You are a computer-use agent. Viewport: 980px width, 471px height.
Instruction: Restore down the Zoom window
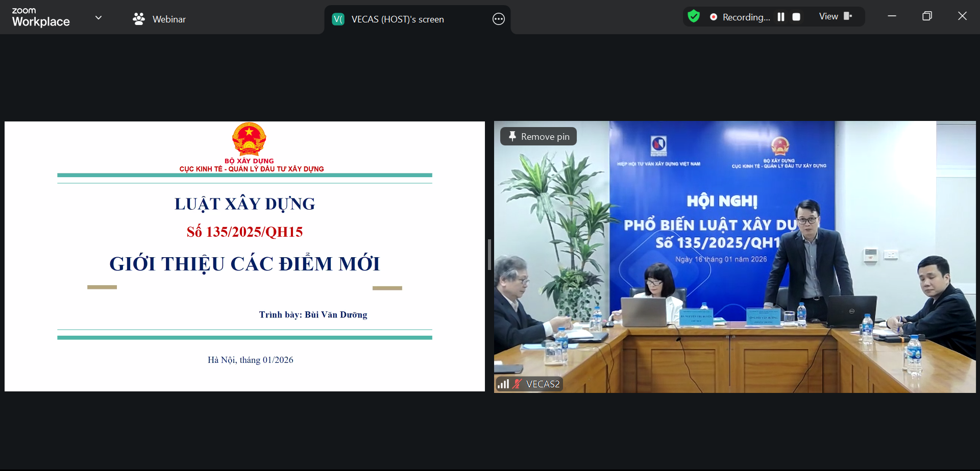(927, 16)
